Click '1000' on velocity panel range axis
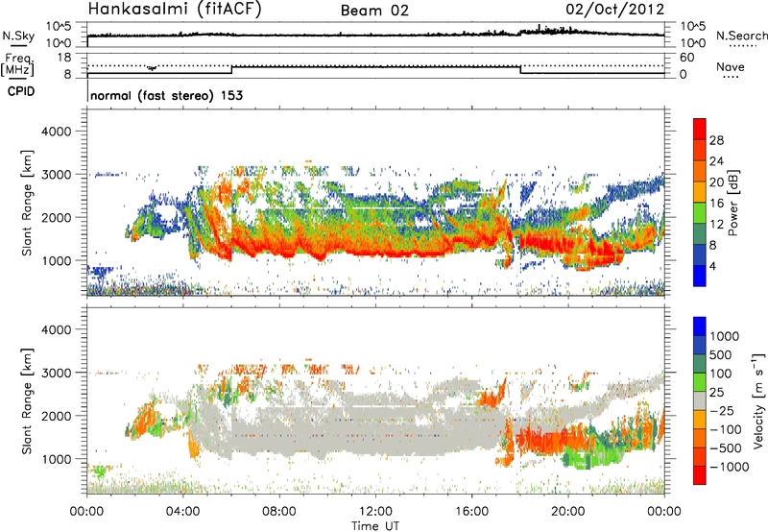Screen dimensions: 768x532 [57, 459]
